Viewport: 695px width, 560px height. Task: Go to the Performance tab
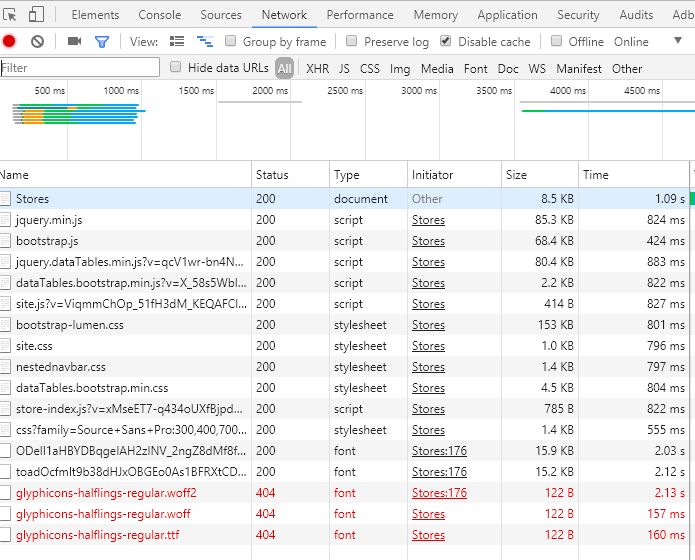pos(360,15)
